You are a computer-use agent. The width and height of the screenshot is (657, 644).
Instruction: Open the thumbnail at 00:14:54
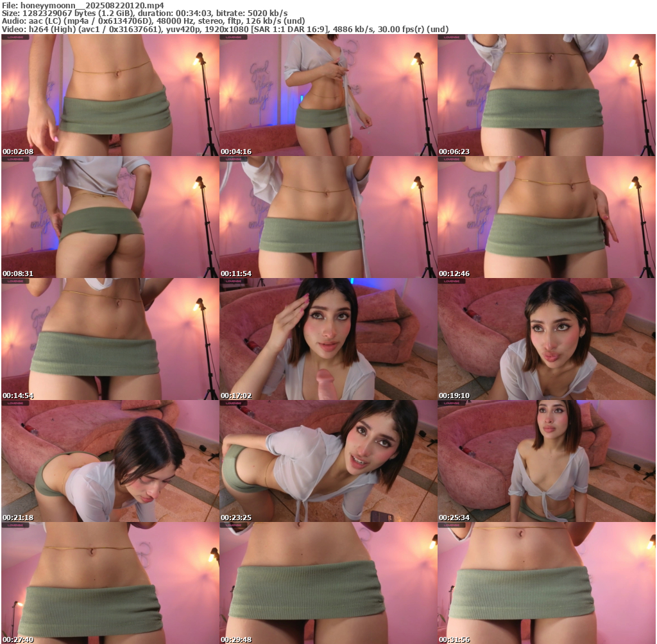110,339
